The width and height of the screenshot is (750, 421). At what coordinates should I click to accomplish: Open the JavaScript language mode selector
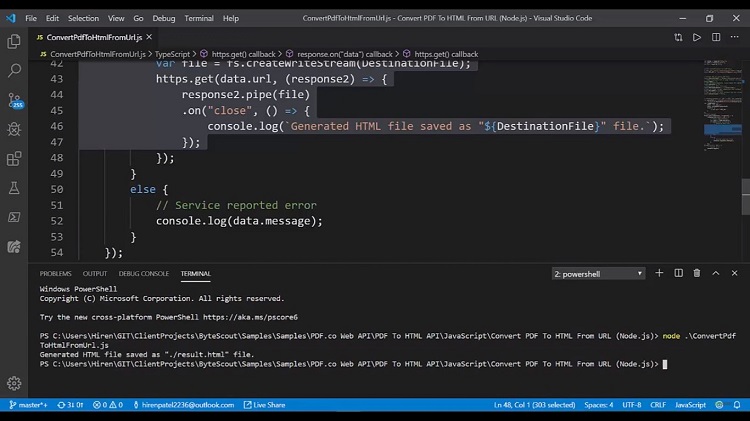point(690,405)
